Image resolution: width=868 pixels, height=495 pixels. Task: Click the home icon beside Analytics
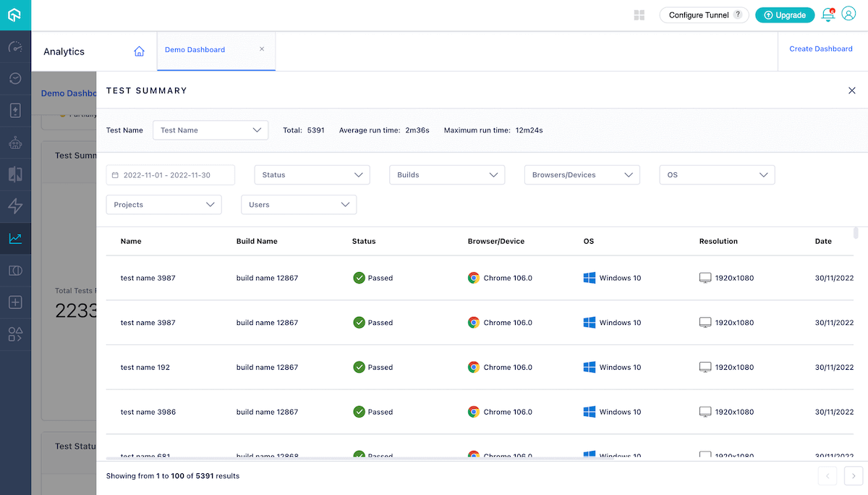tap(139, 51)
